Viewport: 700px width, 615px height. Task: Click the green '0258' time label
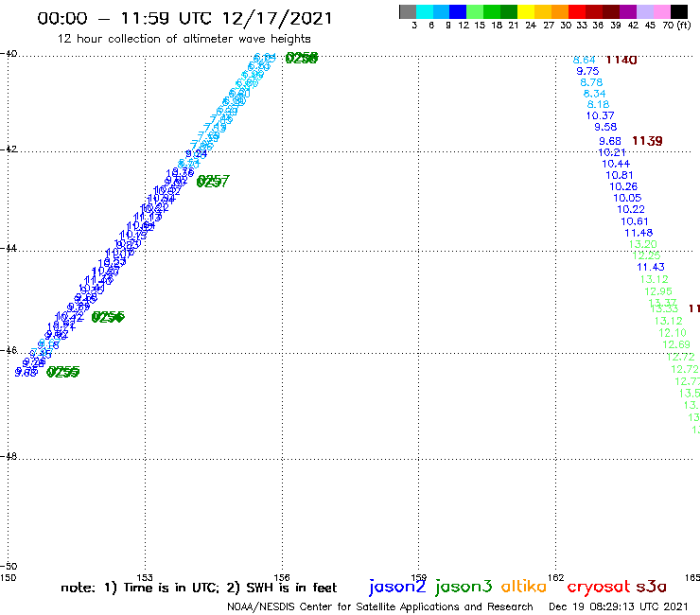302,58
